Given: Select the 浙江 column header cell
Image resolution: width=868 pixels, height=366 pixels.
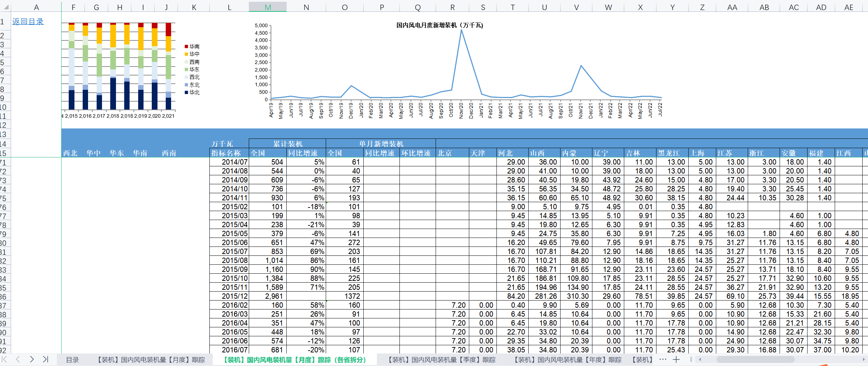Looking at the screenshot, I should pos(763,153).
